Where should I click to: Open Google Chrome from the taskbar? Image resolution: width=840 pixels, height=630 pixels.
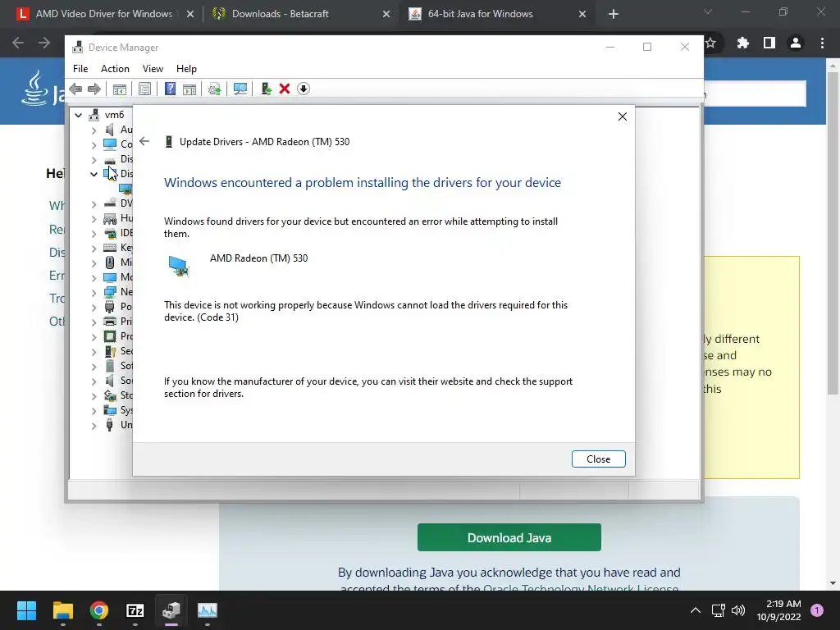coord(99,610)
